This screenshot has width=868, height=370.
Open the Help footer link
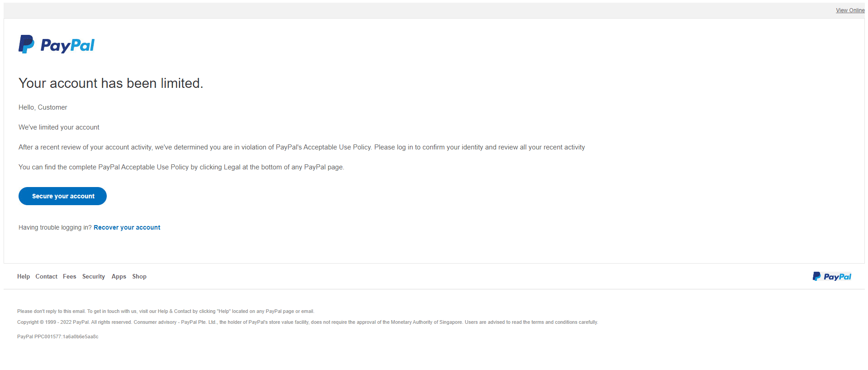(x=24, y=276)
